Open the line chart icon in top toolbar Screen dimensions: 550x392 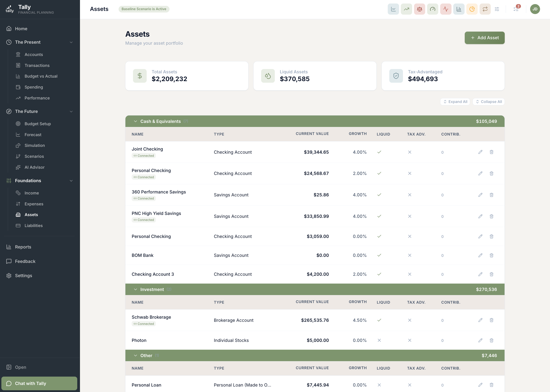393,9
